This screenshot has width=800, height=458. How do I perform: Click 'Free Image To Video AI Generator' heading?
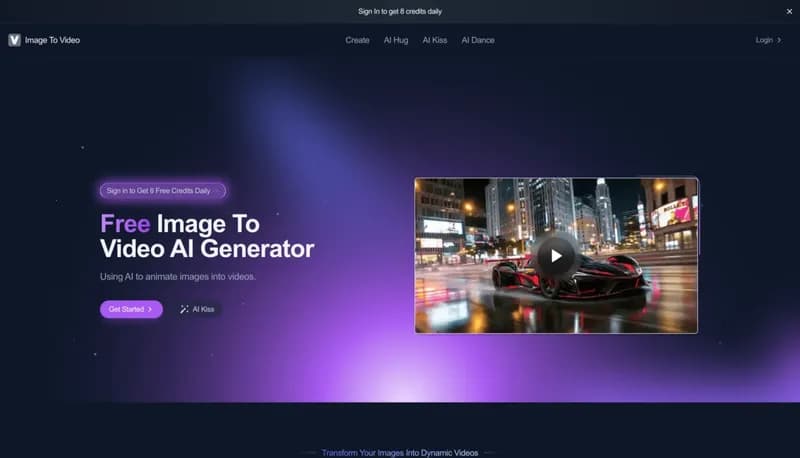[x=207, y=236]
